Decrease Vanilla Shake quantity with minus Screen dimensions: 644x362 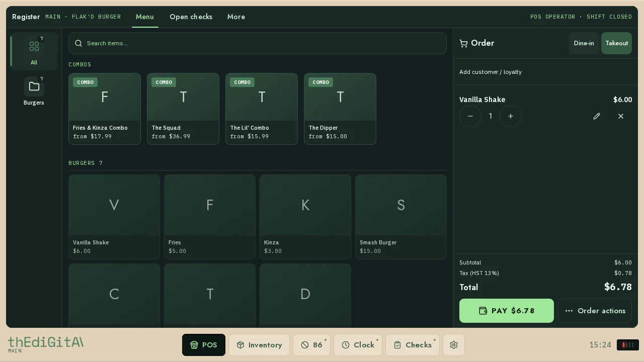[470, 116]
